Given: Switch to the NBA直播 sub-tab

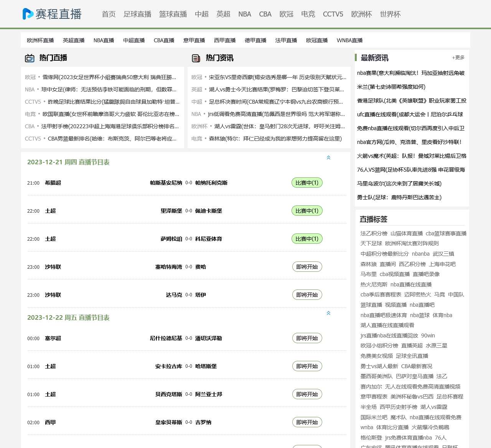Looking at the screenshot, I should [104, 40].
